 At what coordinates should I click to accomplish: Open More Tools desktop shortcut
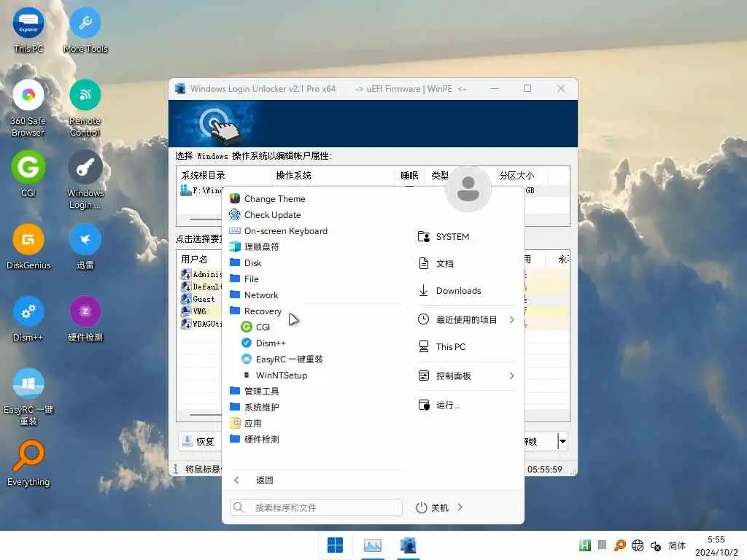[x=85, y=31]
